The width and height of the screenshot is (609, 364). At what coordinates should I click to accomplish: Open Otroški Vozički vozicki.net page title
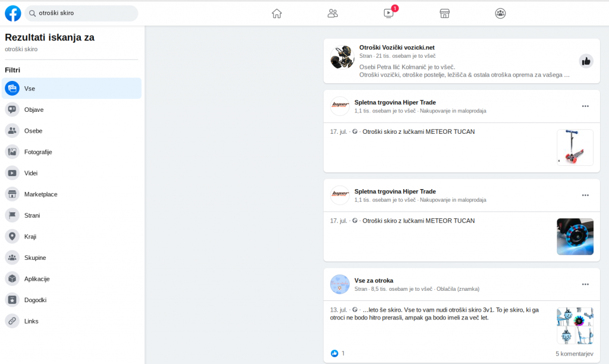pos(397,48)
